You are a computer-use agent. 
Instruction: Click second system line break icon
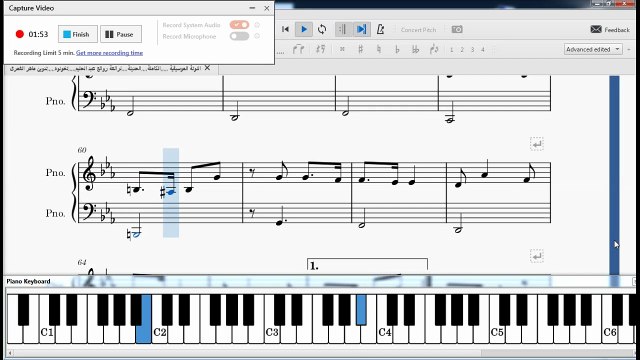(537, 256)
